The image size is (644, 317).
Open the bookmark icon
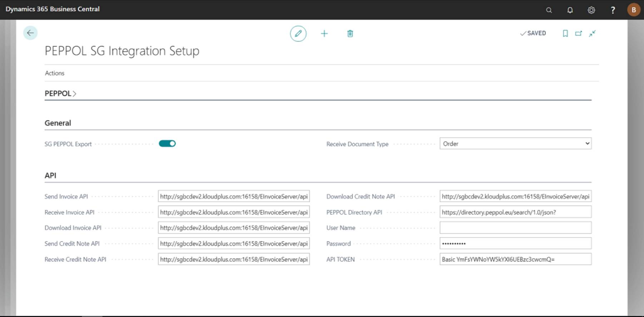point(565,33)
